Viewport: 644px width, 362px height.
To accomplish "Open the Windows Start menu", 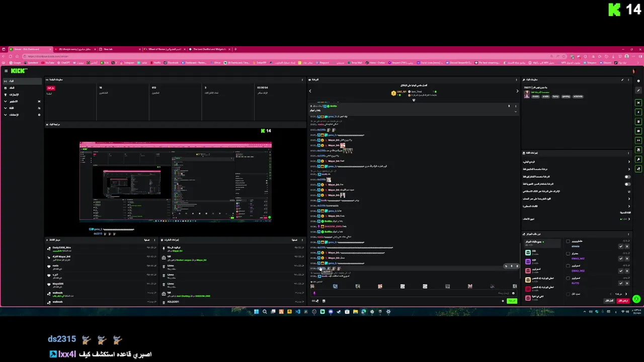I will coord(256,312).
